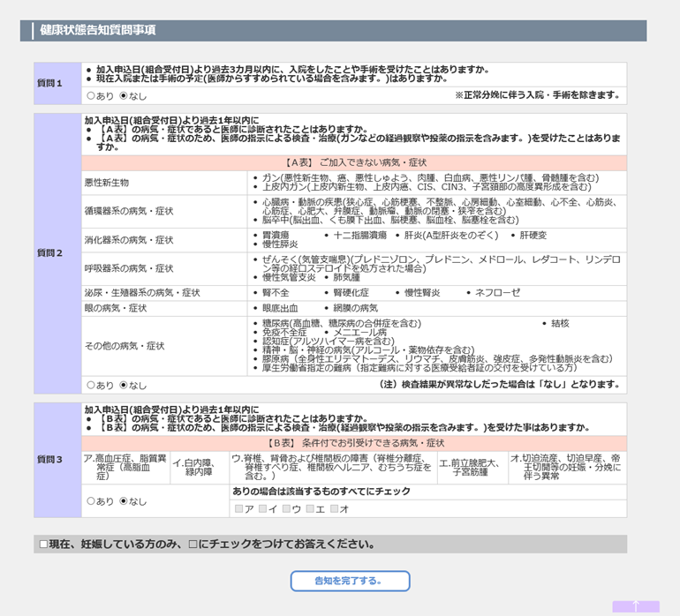
Task: Check the オ checkbox under 質問3
Action: click(x=335, y=508)
